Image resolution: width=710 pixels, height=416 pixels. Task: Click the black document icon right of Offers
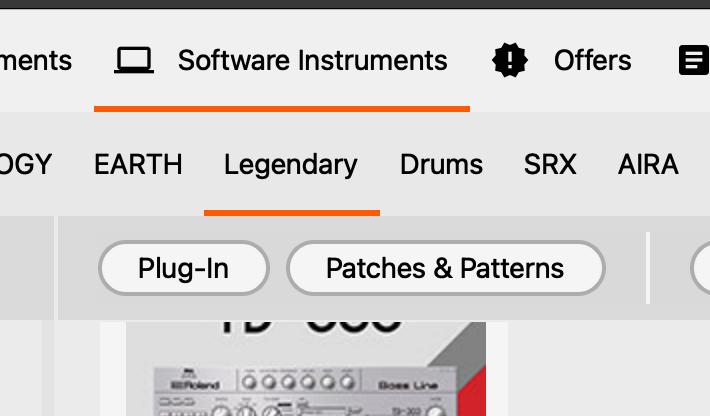point(694,60)
